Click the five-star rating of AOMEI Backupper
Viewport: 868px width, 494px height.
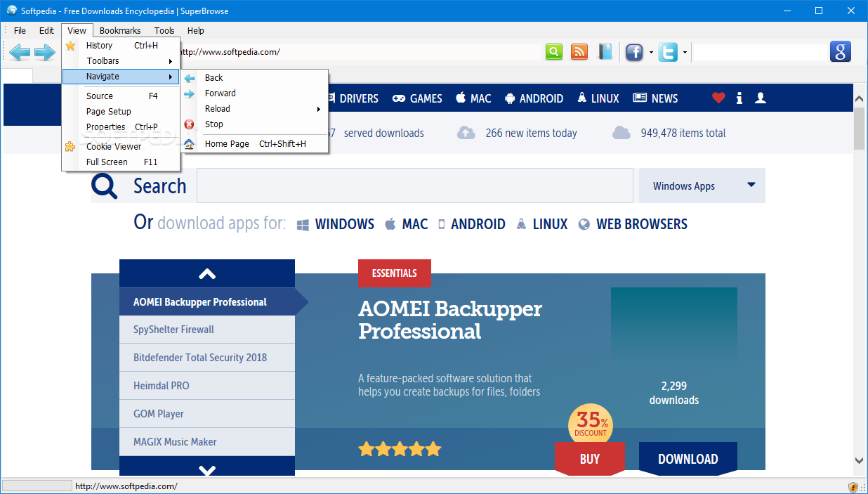[x=400, y=449]
